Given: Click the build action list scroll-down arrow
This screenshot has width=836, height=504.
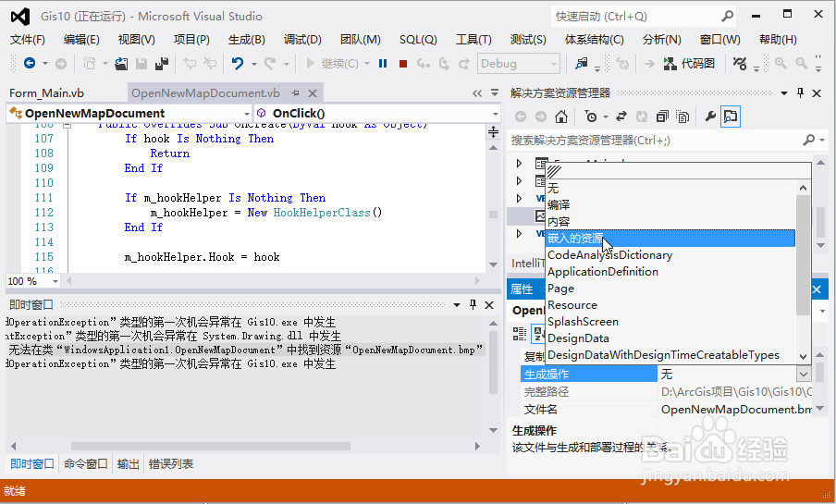Looking at the screenshot, I should pyautogui.click(x=803, y=356).
